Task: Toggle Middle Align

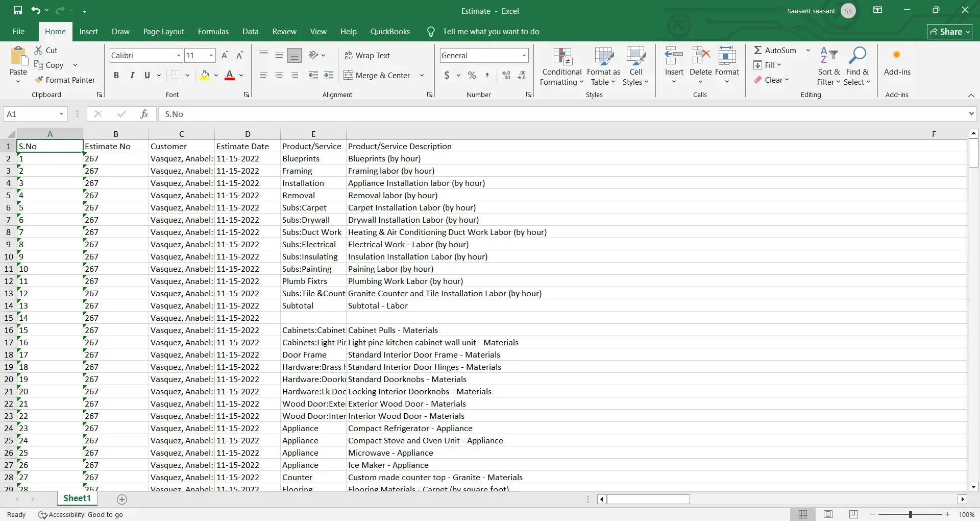Action: pos(279,55)
